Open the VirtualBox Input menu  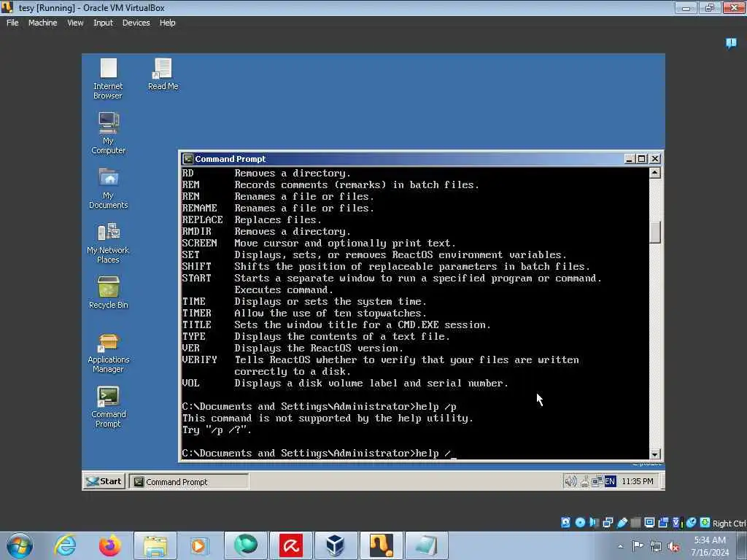pos(103,23)
